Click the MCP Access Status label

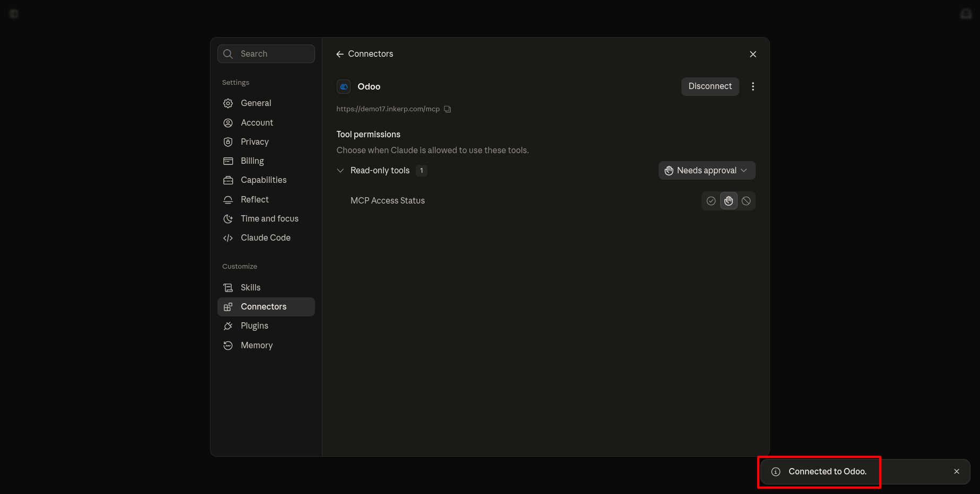(x=388, y=201)
